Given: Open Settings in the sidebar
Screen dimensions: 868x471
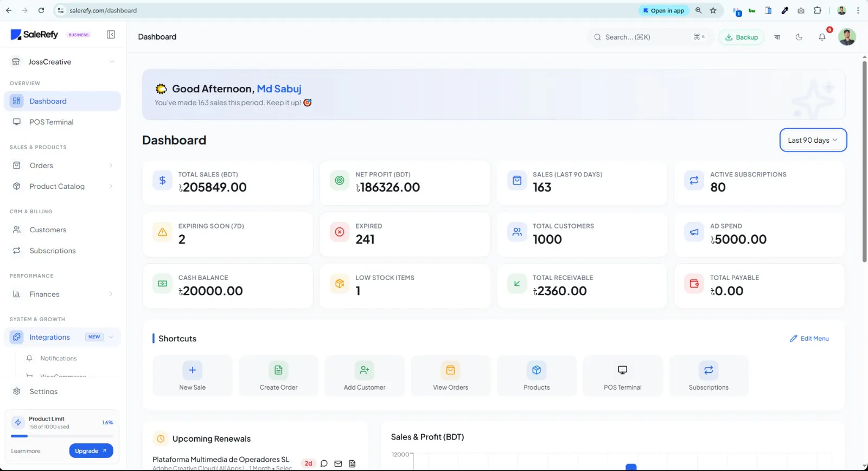Looking at the screenshot, I should (x=62, y=391).
